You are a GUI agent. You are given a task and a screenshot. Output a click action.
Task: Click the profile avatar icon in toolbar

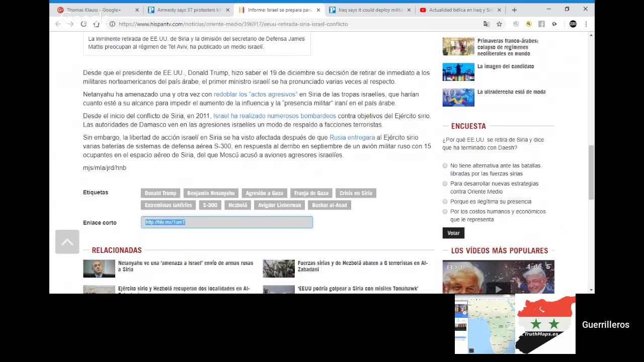573,24
